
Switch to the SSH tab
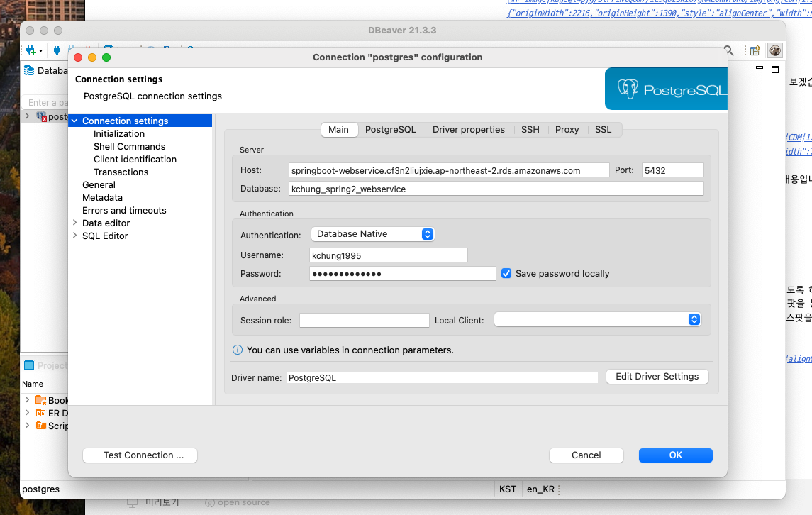pos(530,130)
